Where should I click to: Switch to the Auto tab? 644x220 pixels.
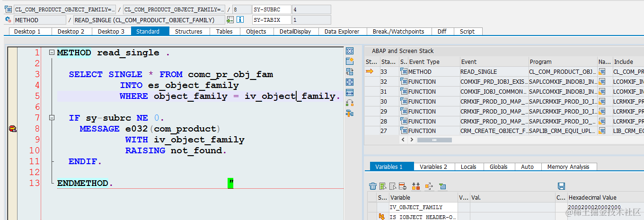click(527, 167)
